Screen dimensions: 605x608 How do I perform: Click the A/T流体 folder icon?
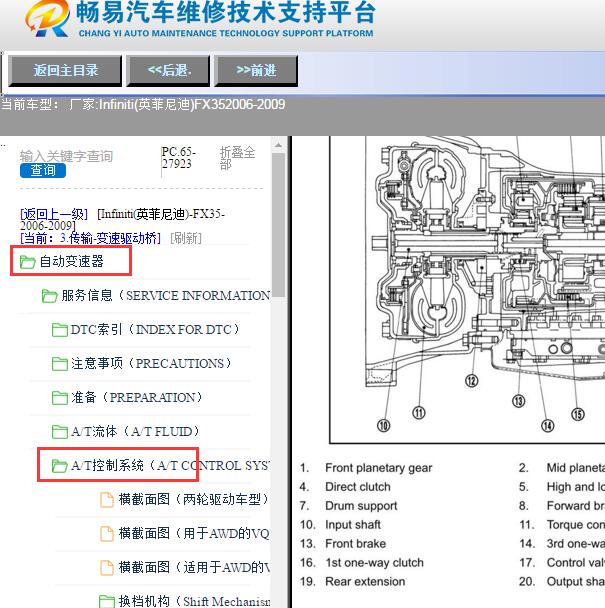click(x=59, y=432)
